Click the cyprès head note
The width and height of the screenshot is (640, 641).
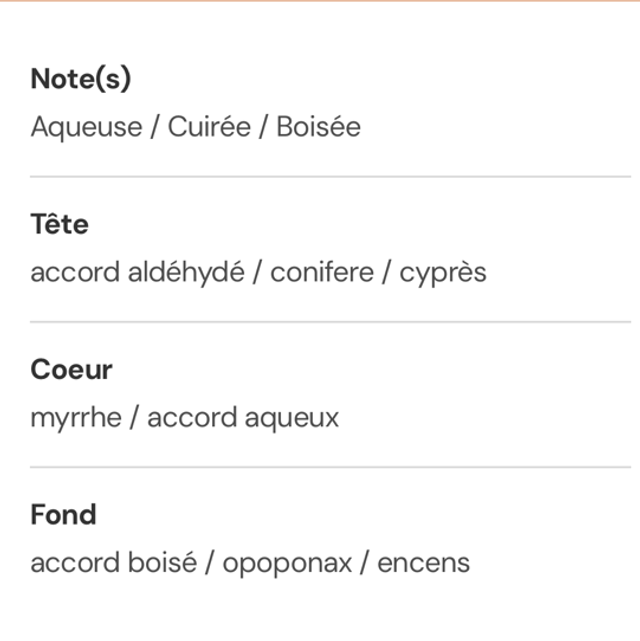tap(443, 273)
